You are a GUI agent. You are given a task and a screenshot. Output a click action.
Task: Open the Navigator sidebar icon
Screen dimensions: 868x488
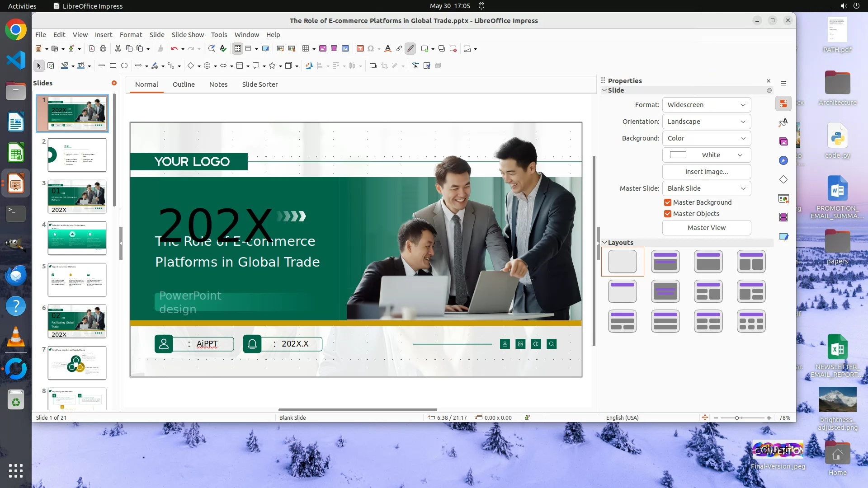click(x=783, y=161)
